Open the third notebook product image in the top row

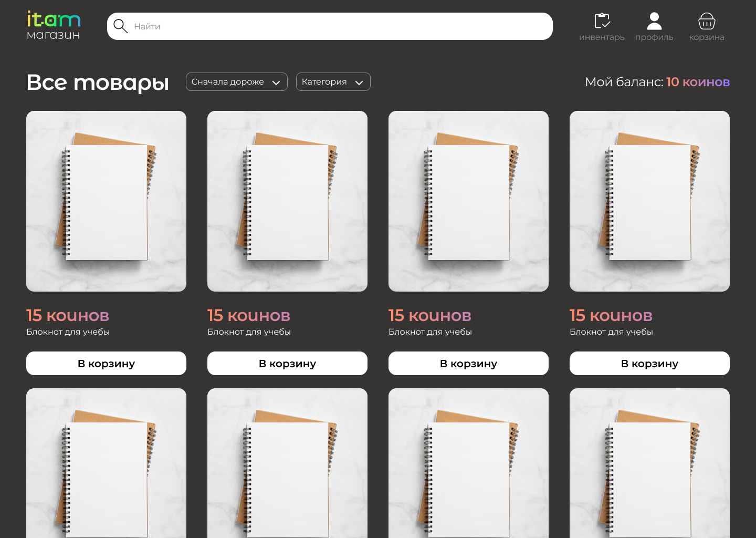468,201
